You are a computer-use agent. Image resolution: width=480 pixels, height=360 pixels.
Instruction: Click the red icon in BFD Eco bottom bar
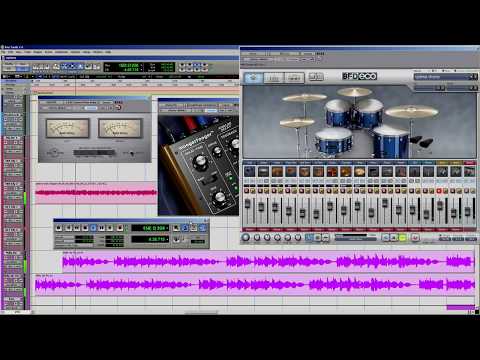pyautogui.click(x=415, y=237)
